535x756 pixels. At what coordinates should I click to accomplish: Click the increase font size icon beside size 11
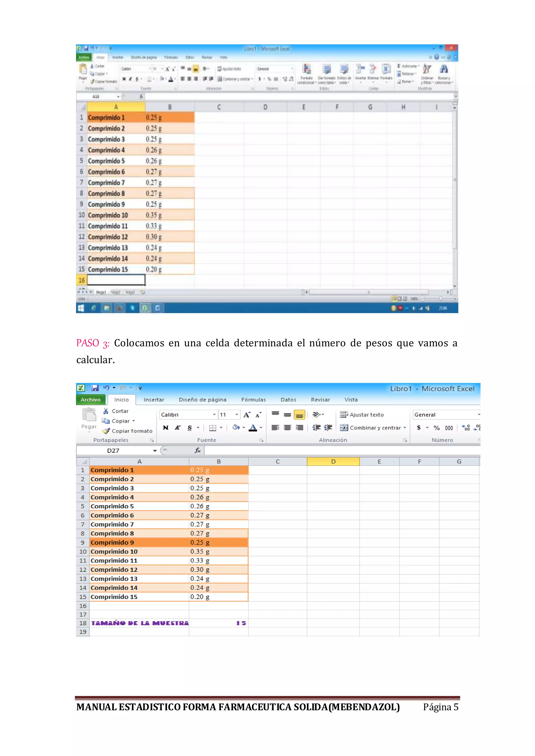[247, 415]
